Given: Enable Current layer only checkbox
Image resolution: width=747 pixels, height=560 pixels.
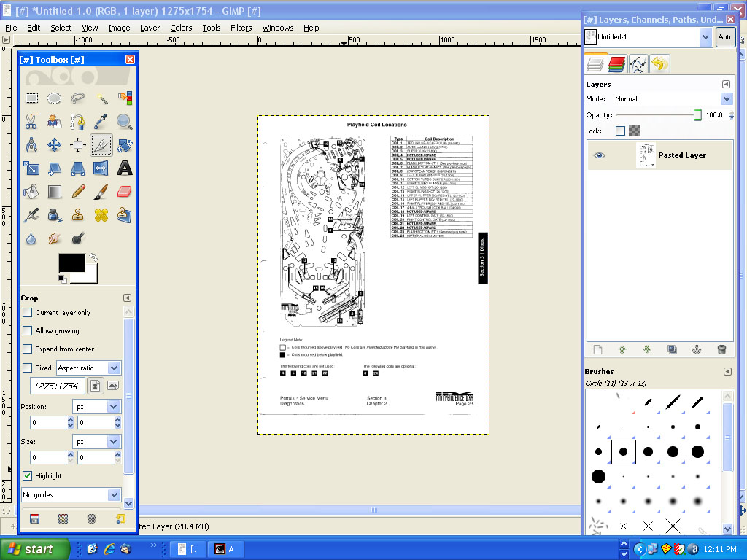Looking at the screenshot, I should [28, 313].
